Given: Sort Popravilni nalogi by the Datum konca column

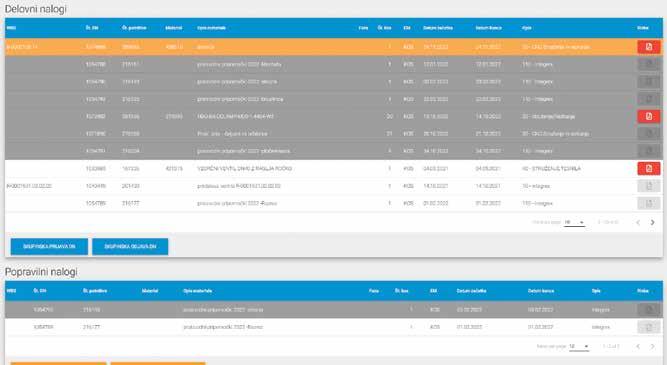Looking at the screenshot, I should click(x=541, y=291).
